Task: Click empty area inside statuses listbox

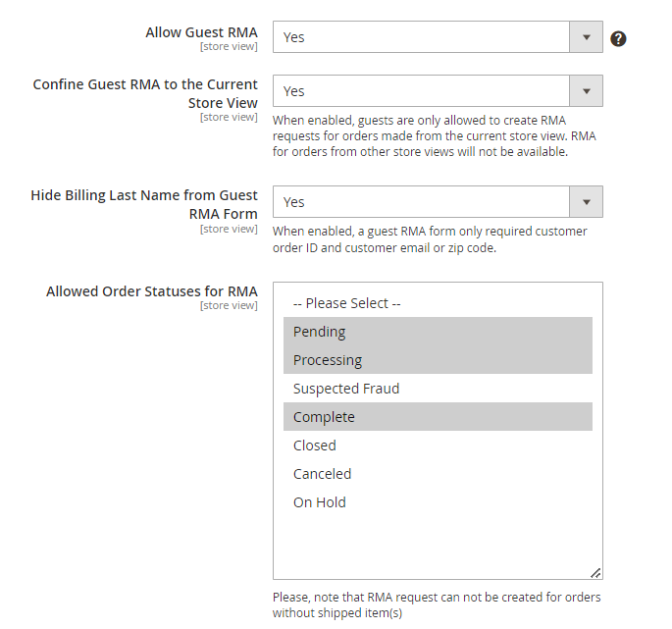Action: pyautogui.click(x=438, y=545)
